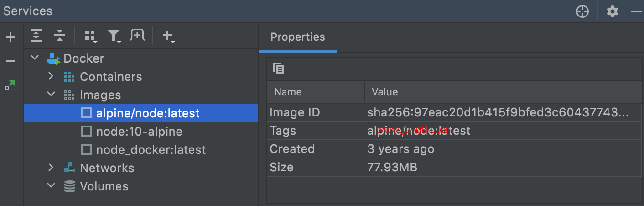The width and height of the screenshot is (644, 206).
Task: Click the Expand All toolbar icon
Action: click(36, 35)
